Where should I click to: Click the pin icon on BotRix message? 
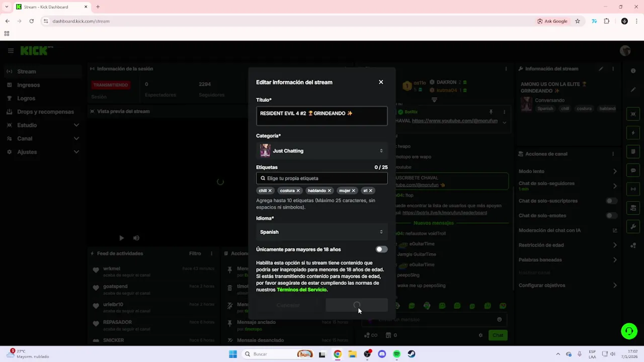(x=491, y=112)
